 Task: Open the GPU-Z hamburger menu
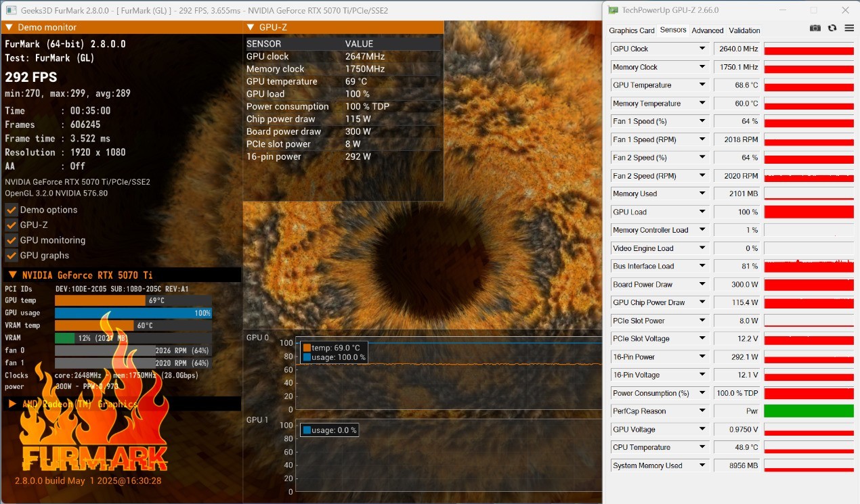(x=849, y=28)
